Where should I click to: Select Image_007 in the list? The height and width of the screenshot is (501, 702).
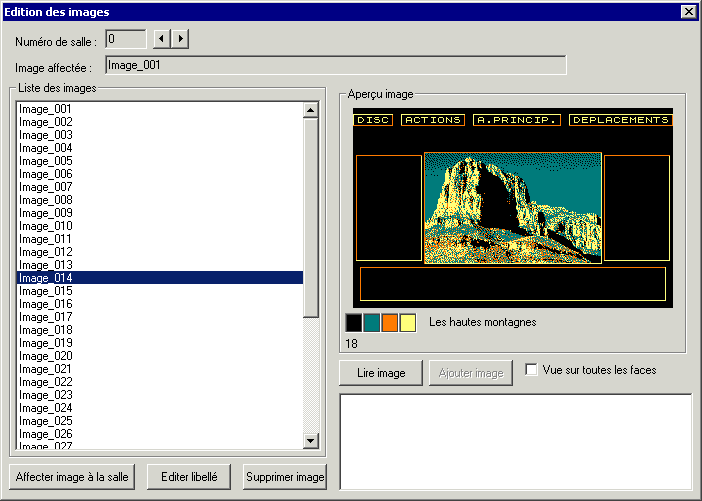tap(160, 187)
